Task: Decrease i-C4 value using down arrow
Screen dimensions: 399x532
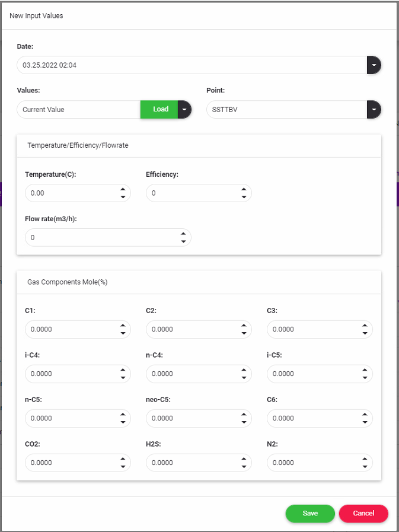Action: pos(122,378)
